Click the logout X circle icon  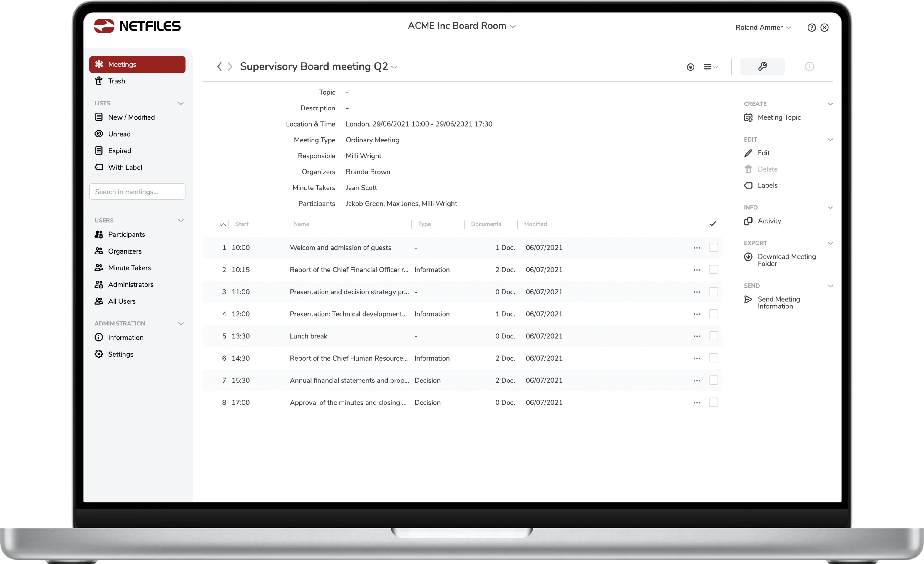(x=824, y=27)
